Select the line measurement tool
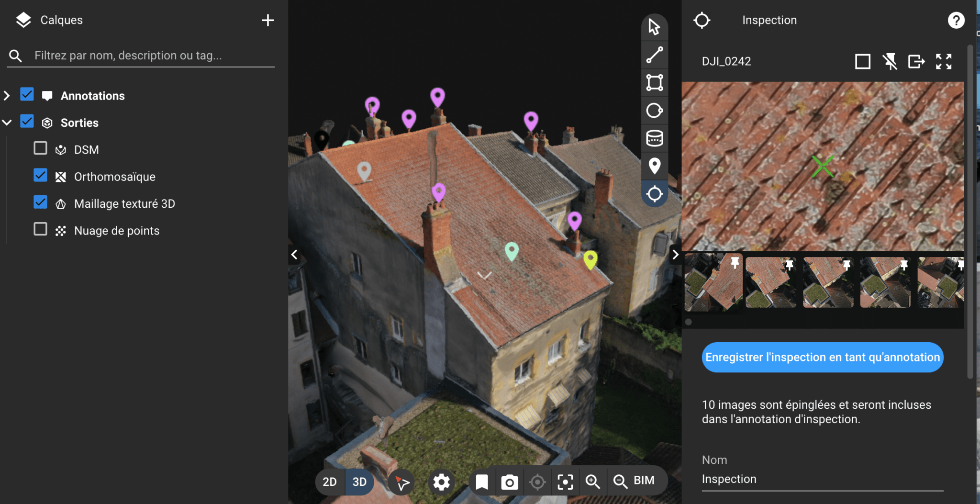 [654, 55]
